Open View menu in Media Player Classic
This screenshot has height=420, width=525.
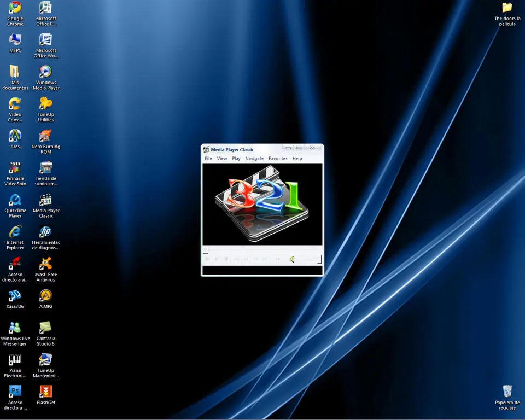[x=222, y=159]
